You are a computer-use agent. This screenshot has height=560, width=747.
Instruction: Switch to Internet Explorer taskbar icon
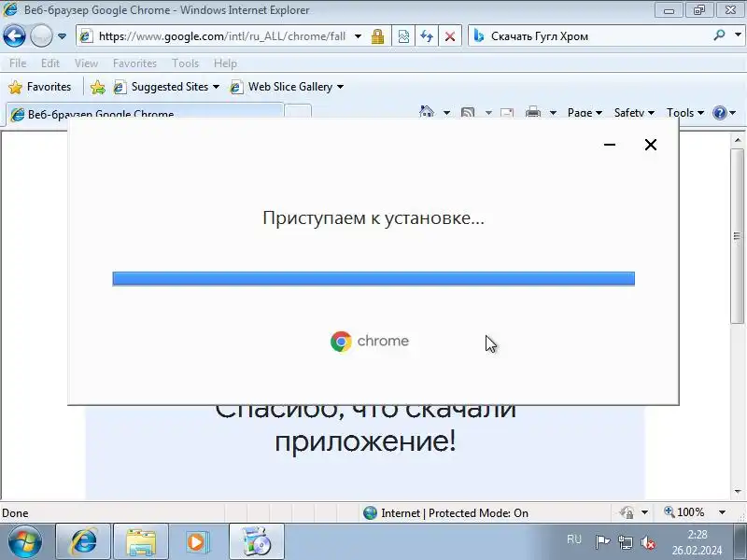click(x=83, y=542)
